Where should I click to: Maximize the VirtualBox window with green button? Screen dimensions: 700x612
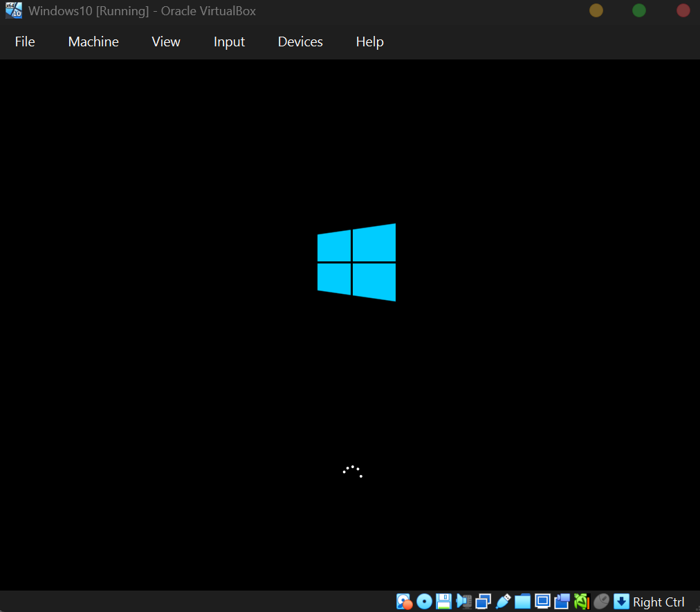[x=639, y=10]
